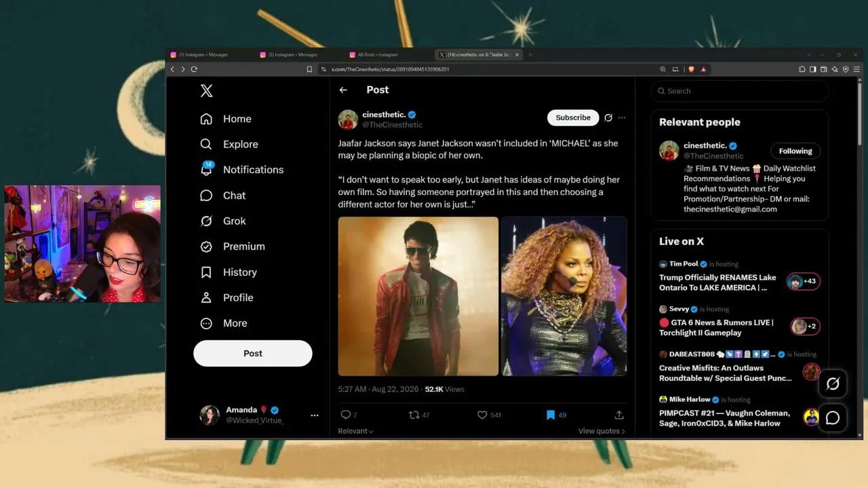The height and width of the screenshot is (488, 868).
Task: Toggle the browser sidebar panel
Action: pyautogui.click(x=812, y=69)
